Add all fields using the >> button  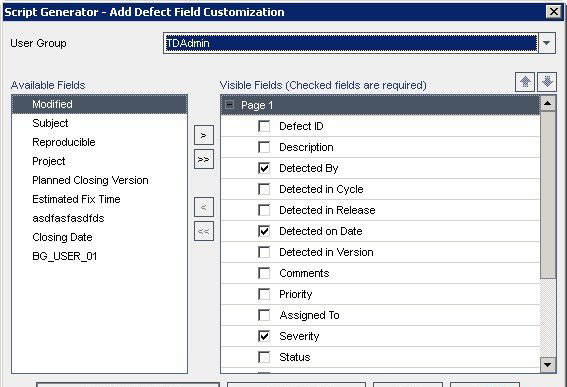(x=204, y=159)
